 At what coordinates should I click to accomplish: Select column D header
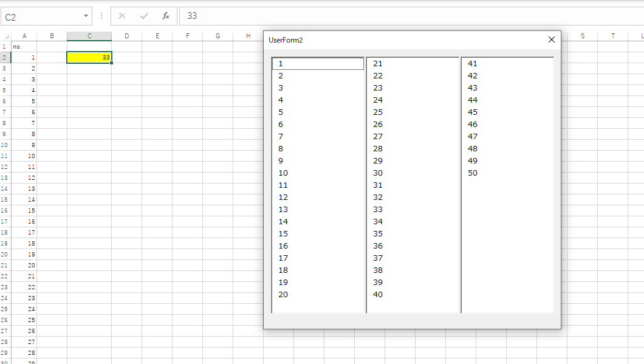pyautogui.click(x=126, y=36)
